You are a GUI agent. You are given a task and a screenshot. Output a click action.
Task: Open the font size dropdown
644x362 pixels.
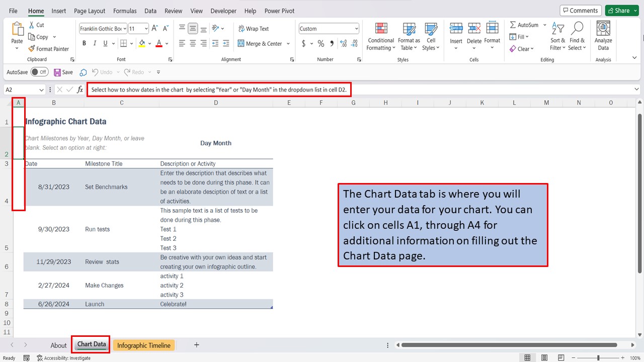(x=146, y=29)
